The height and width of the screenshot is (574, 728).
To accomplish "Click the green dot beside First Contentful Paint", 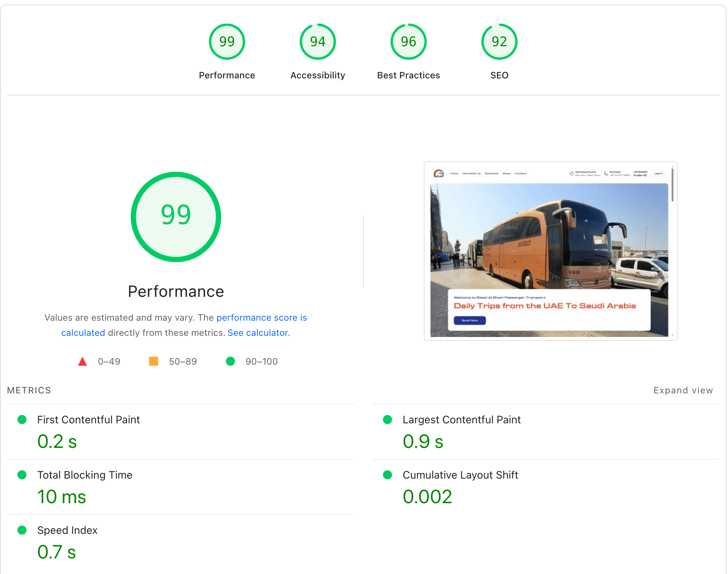I will click(22, 420).
